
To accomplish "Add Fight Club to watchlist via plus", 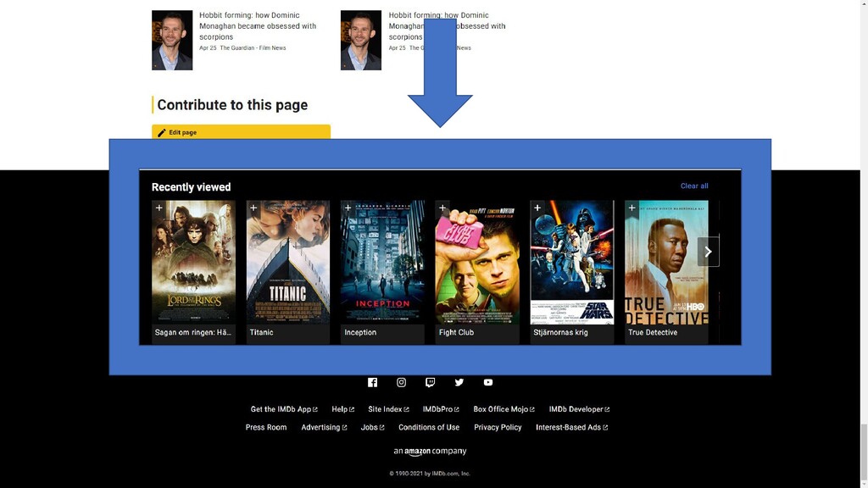I will (442, 208).
